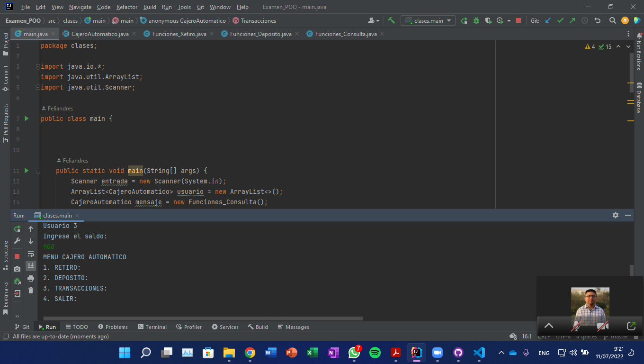Open the Run panel settings gear menu
The height and width of the screenshot is (364, 644).
(616, 215)
